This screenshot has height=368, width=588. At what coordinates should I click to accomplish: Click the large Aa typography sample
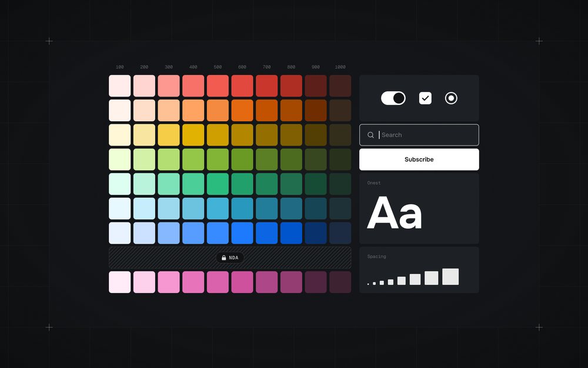click(394, 213)
